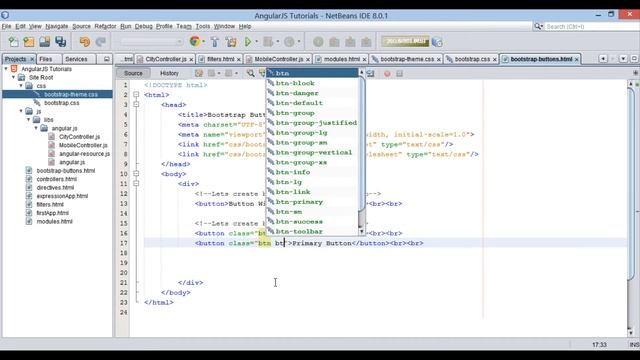This screenshot has width=640, height=360.
Task: Open the project configuration combo box
Action: pos(151,42)
